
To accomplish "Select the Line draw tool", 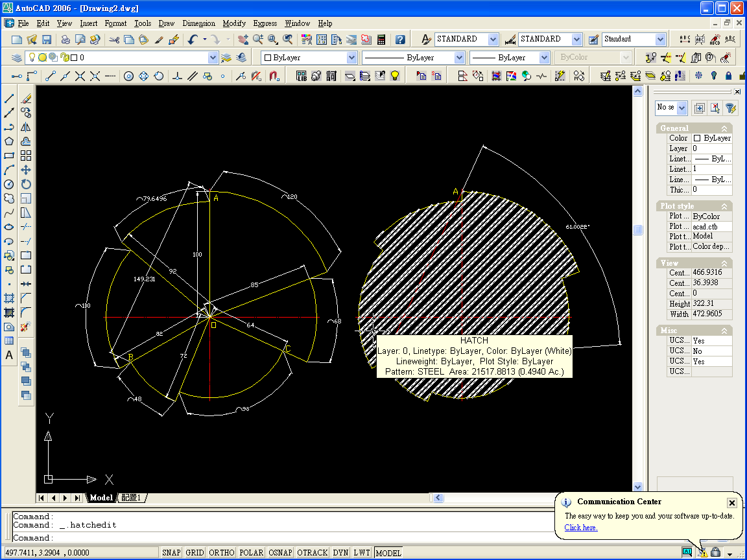I will pos(9,99).
